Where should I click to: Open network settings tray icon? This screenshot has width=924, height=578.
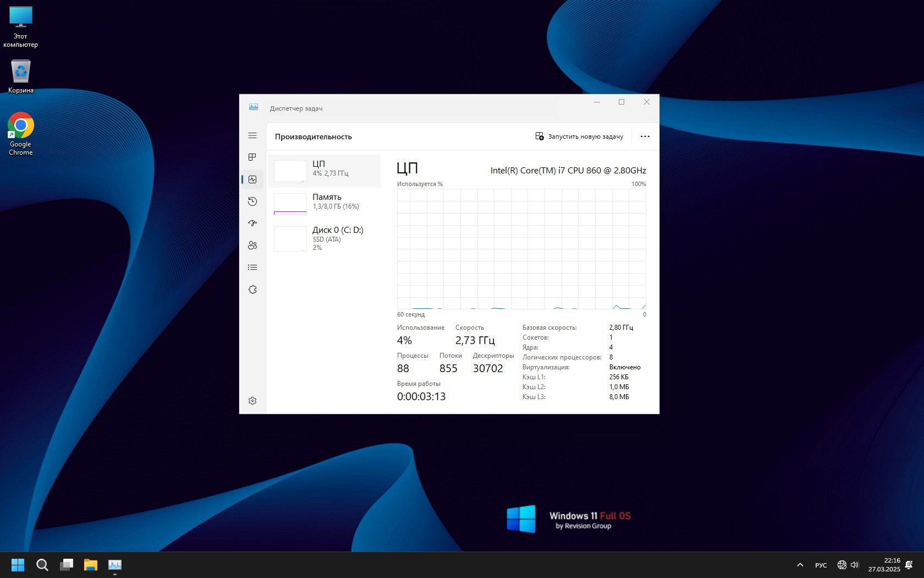842,565
